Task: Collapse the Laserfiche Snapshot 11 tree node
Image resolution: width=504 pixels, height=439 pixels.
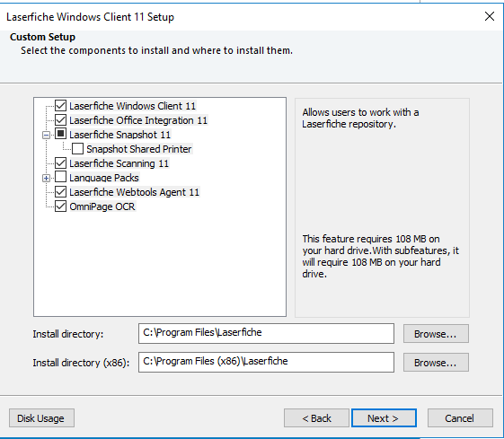Action: coord(47,135)
